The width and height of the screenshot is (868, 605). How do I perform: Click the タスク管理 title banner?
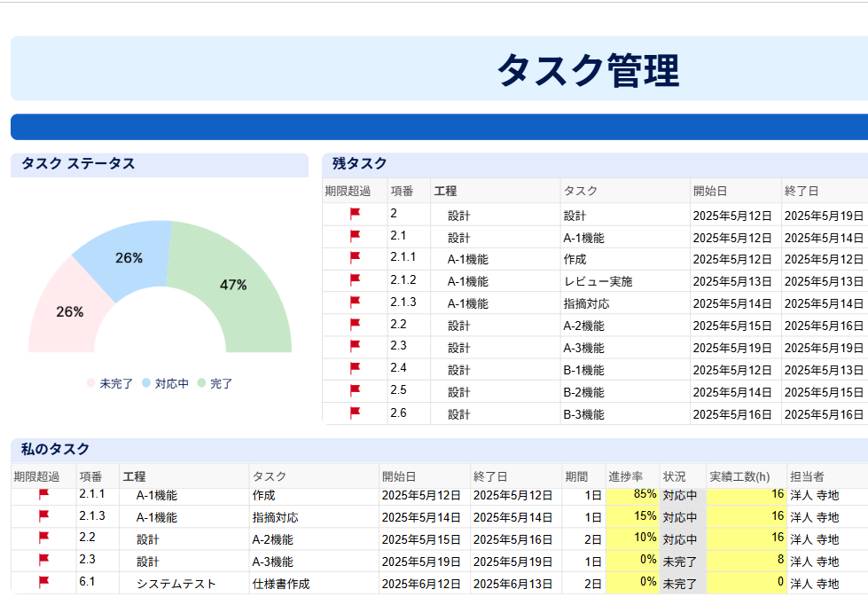point(587,69)
